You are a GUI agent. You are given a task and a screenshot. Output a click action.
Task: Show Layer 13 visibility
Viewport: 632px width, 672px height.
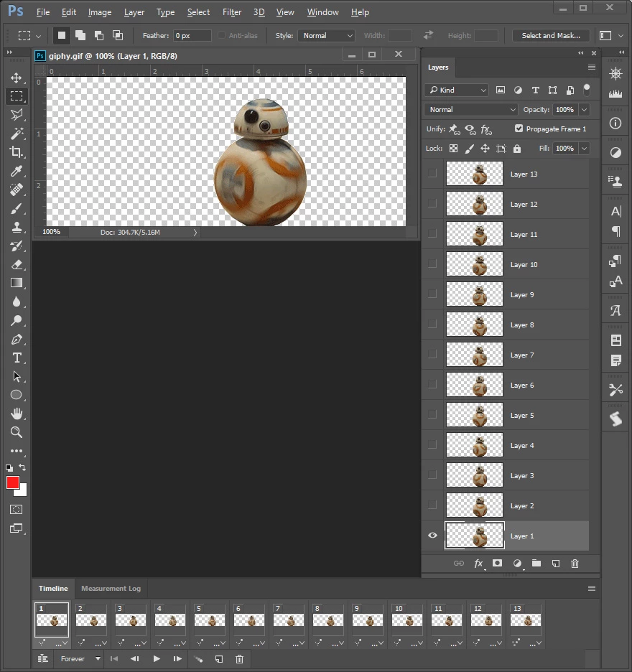tap(432, 173)
